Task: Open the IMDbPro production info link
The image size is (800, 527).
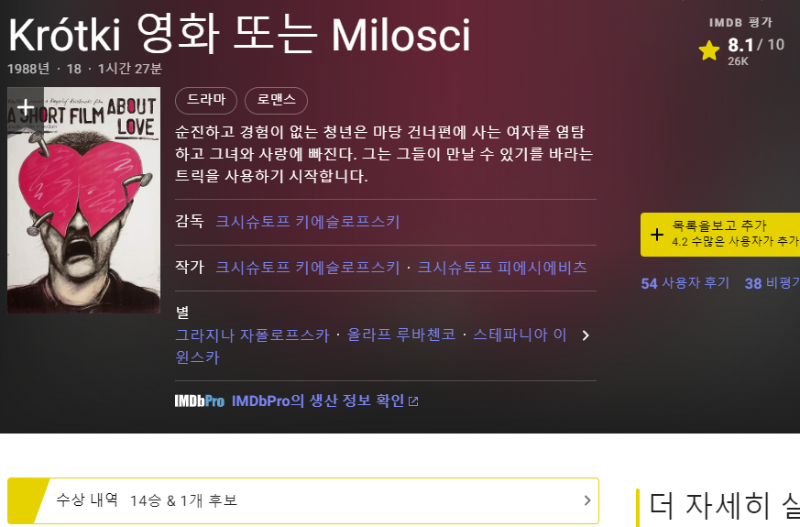Action: coord(318,401)
